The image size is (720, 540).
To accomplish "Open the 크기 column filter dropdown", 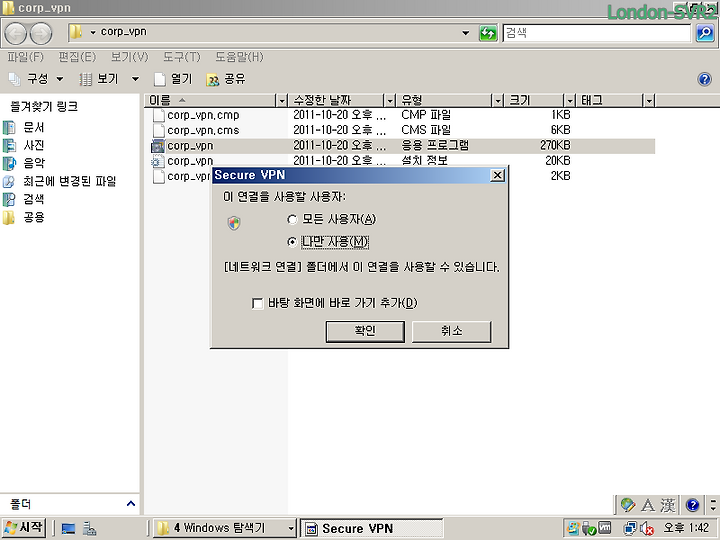I will [x=570, y=100].
